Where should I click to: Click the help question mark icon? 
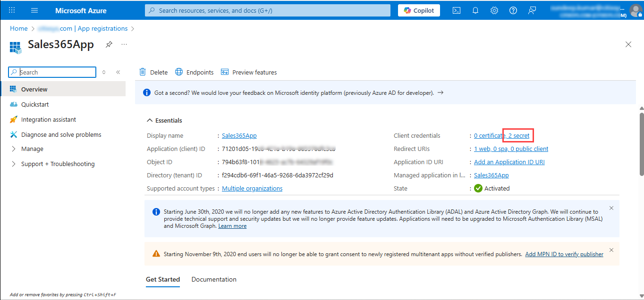click(x=513, y=10)
